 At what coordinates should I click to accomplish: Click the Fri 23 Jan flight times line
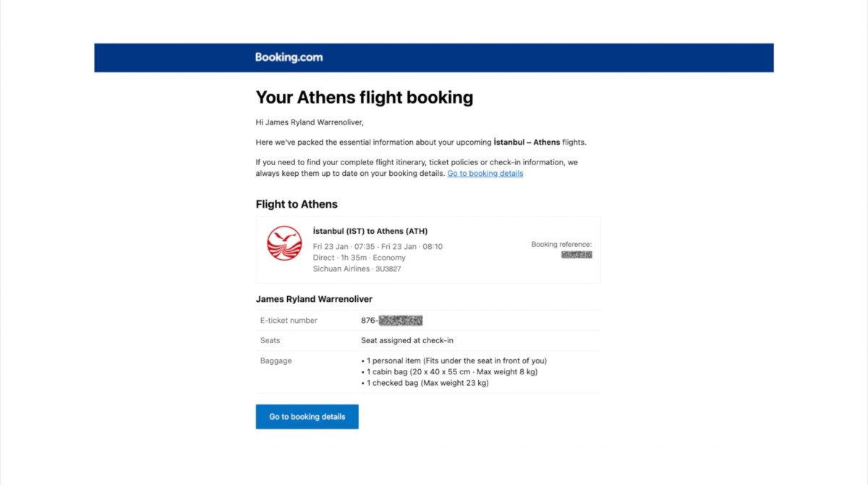pyautogui.click(x=378, y=247)
